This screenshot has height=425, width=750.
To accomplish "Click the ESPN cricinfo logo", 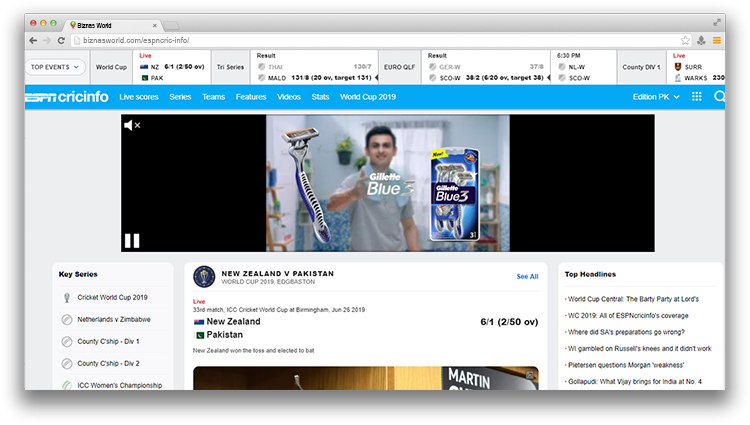I will pyautogui.click(x=67, y=97).
